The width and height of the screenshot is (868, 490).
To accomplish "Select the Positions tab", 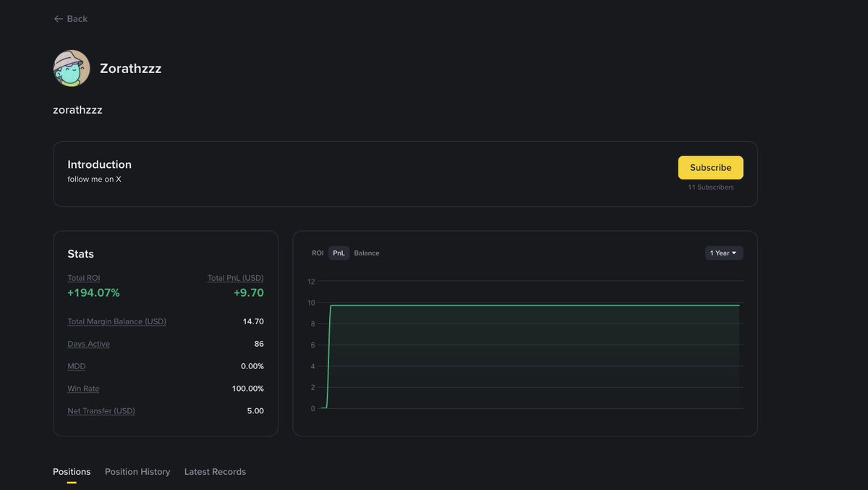I will pyautogui.click(x=72, y=472).
